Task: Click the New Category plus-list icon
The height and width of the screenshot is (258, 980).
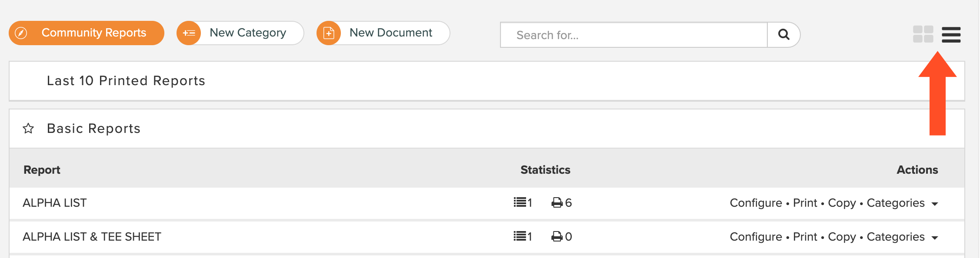Action: click(189, 33)
